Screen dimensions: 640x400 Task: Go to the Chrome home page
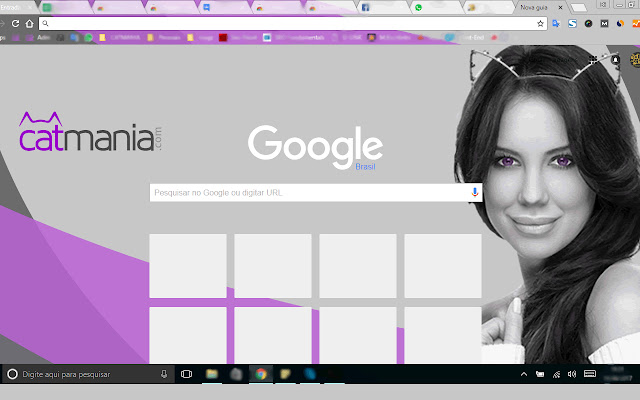[x=29, y=24]
